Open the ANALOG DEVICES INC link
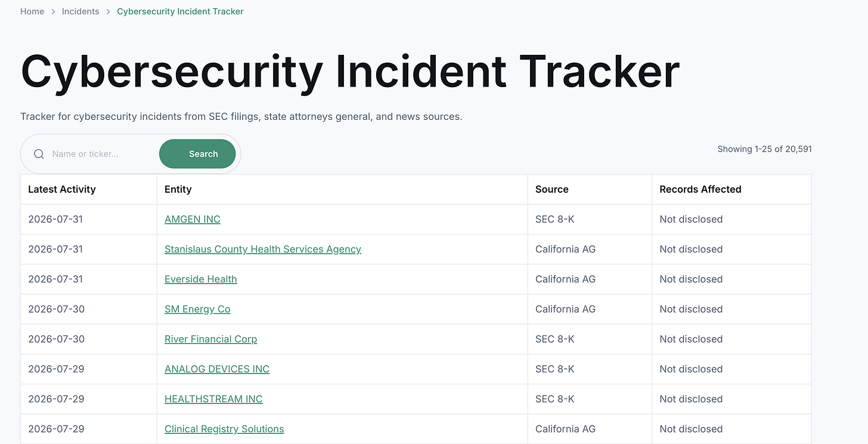Screen dimensions: 868x444 [217, 369]
